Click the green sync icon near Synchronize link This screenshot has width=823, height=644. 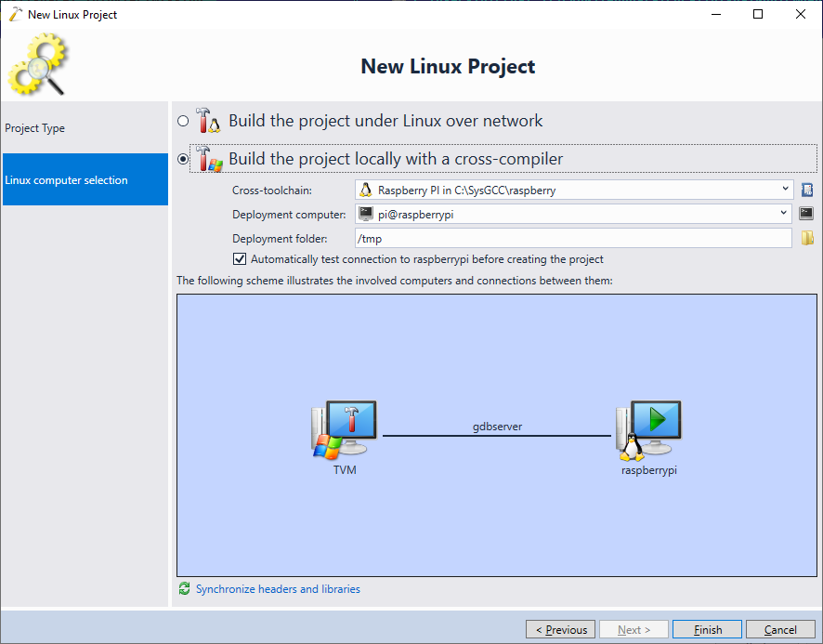184,588
